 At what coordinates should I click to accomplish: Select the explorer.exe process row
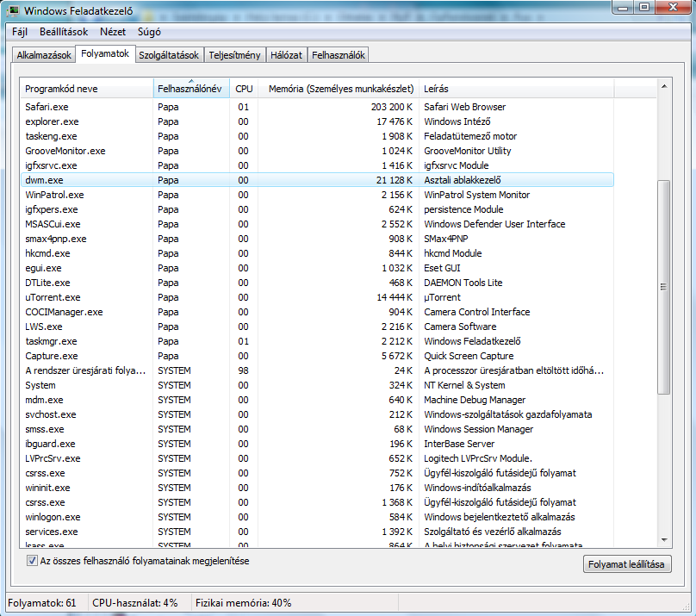[x=317, y=121]
